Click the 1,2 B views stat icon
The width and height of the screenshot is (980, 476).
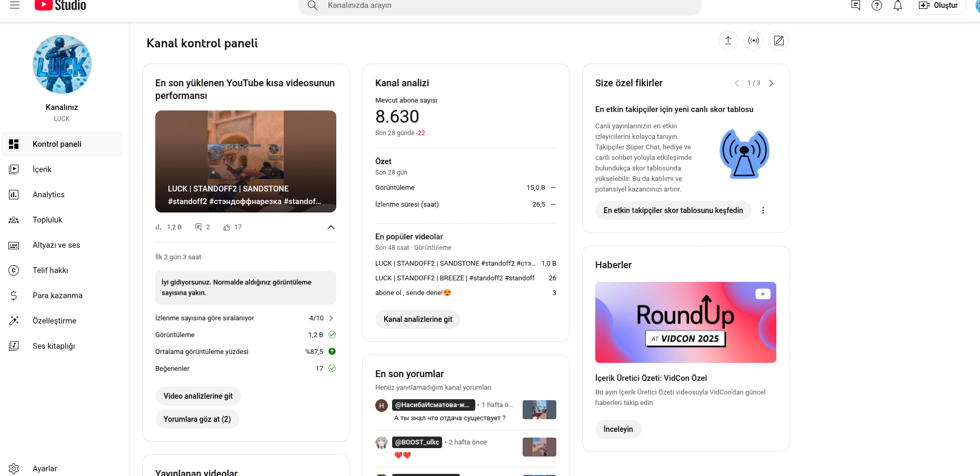[x=158, y=227]
